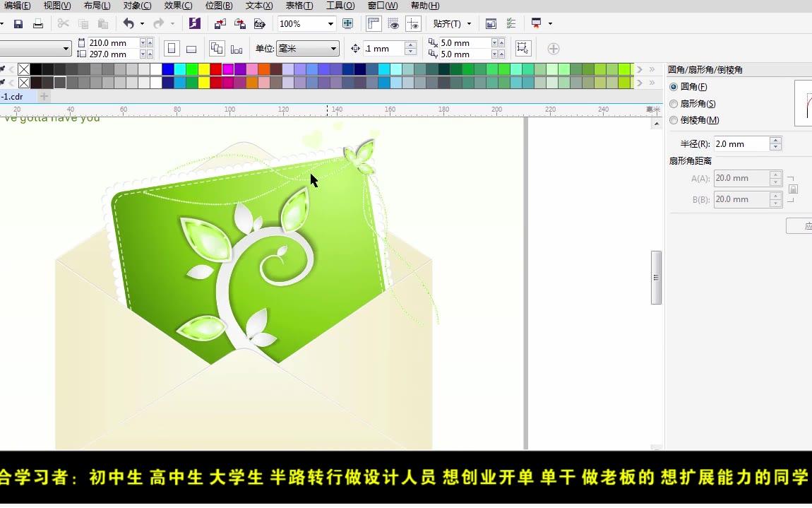
Task: Open the zoom level dropdown showing 100%
Action: click(332, 23)
